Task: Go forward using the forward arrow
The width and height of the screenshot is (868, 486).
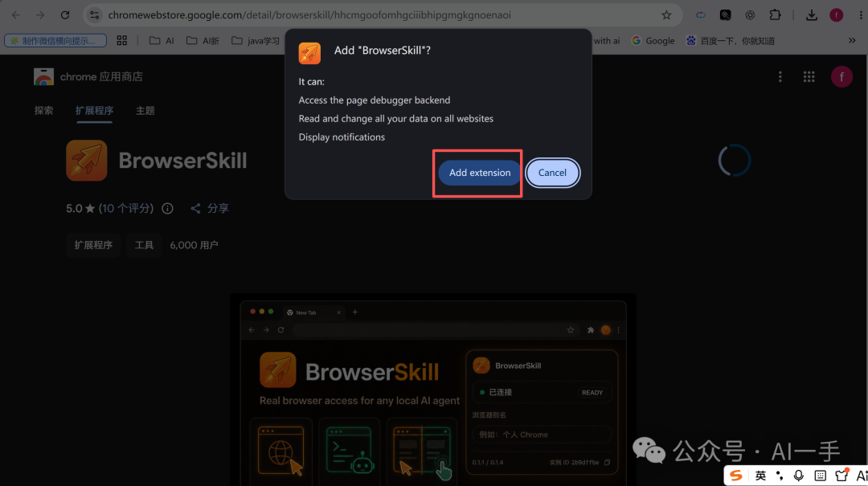Action: point(40,15)
